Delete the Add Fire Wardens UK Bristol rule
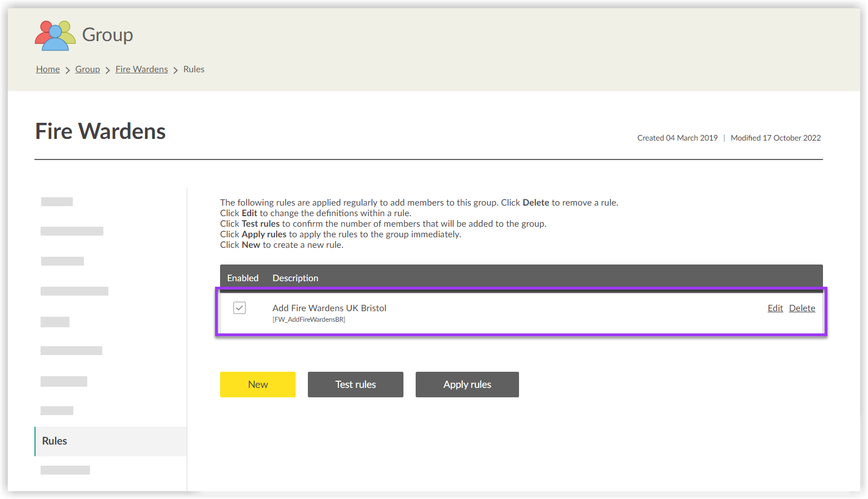The height and width of the screenshot is (499, 868). [802, 308]
